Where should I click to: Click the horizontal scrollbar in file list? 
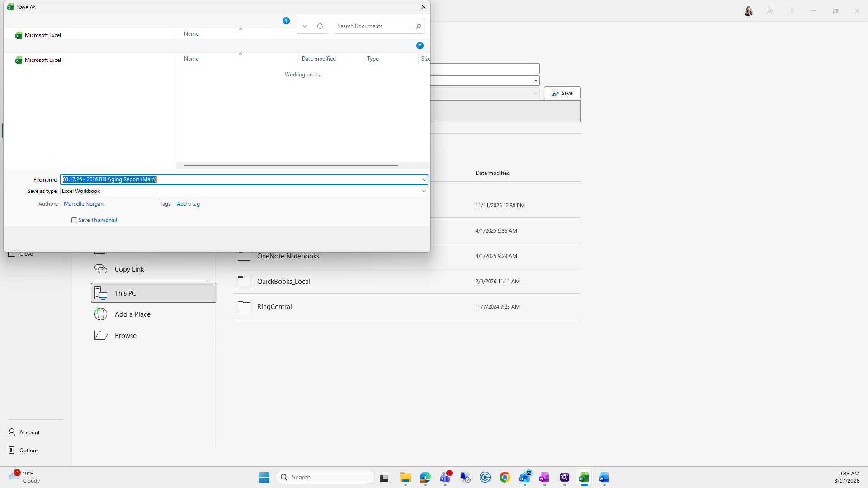click(291, 166)
